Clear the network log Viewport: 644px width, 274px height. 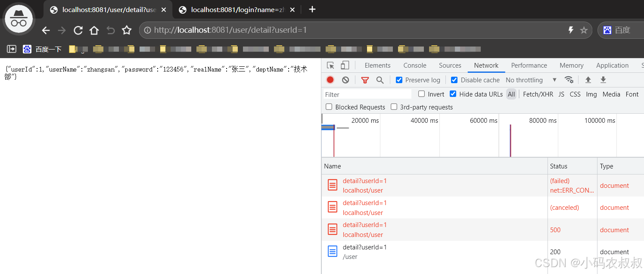tap(345, 80)
